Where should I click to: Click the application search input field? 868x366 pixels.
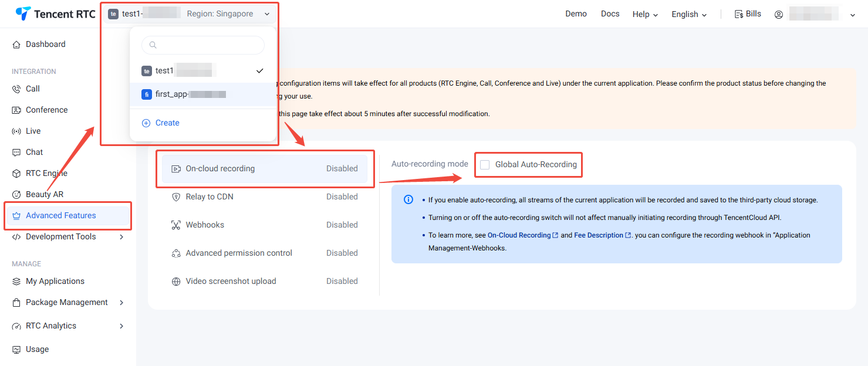pyautogui.click(x=203, y=45)
